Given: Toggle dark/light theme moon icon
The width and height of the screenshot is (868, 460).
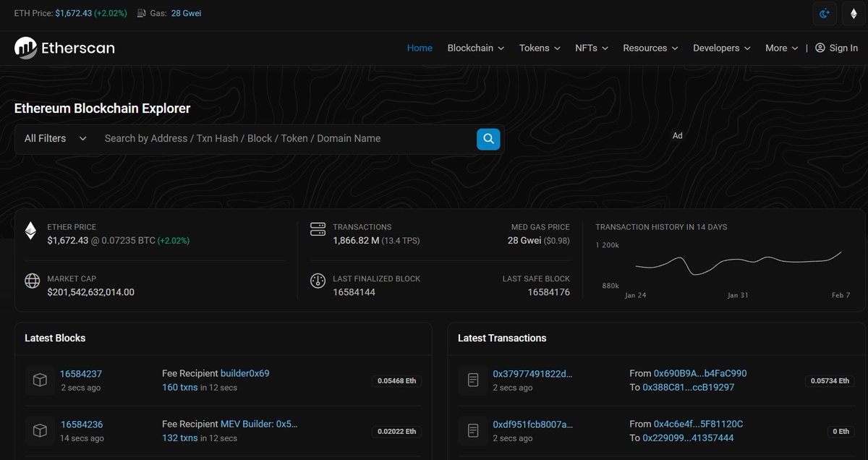Looking at the screenshot, I should 825,13.
